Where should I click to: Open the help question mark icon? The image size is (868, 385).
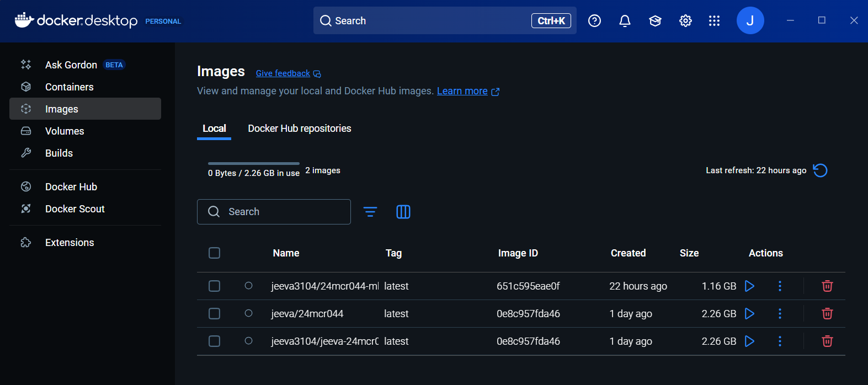pyautogui.click(x=594, y=21)
